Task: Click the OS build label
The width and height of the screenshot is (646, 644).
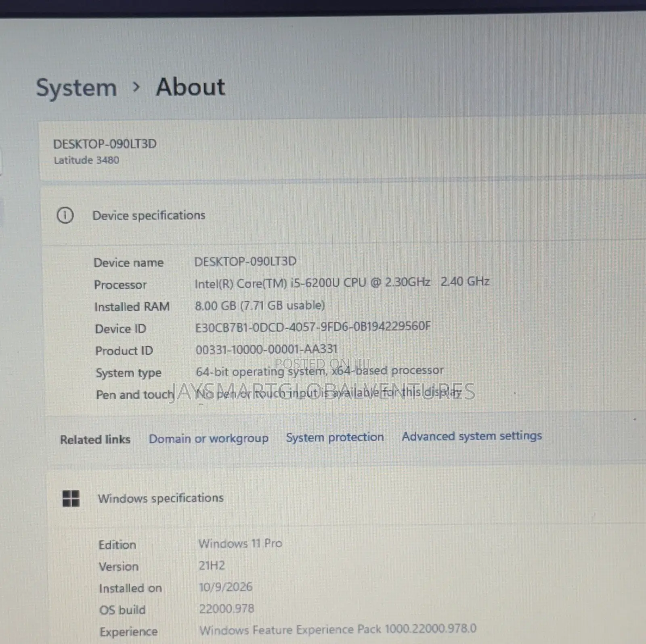Action: tap(123, 610)
